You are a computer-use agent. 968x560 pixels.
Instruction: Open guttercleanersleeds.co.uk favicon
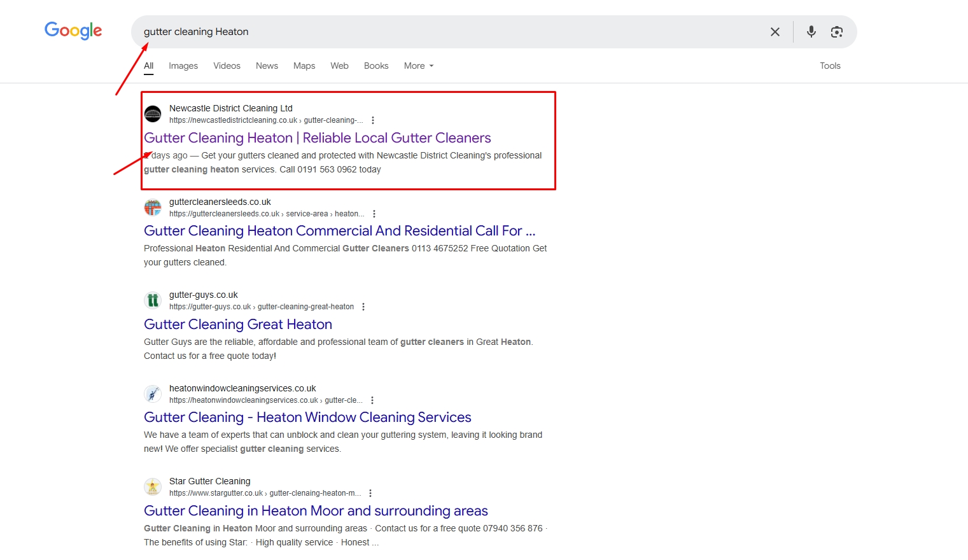(153, 207)
